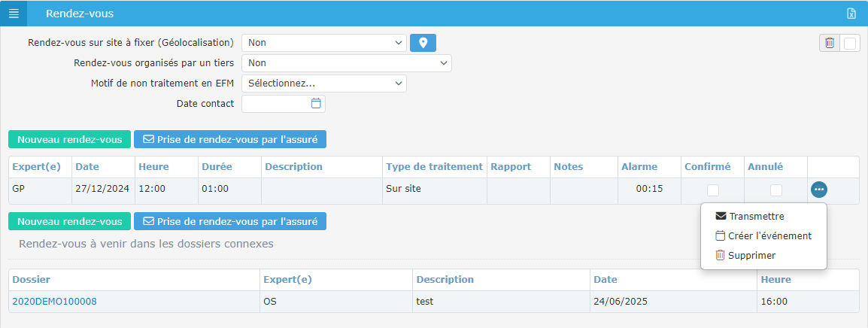Check the Confirmé box for the GP appointment

[x=713, y=190]
